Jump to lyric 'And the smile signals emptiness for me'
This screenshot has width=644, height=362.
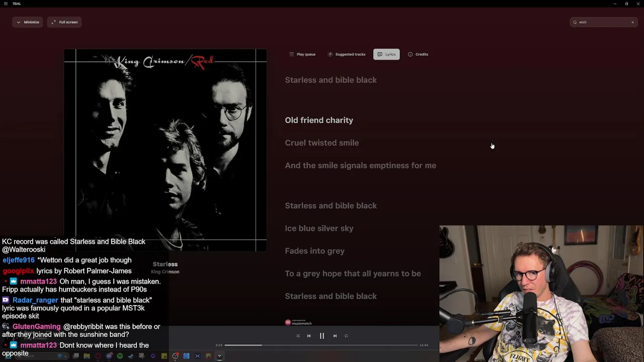click(360, 165)
